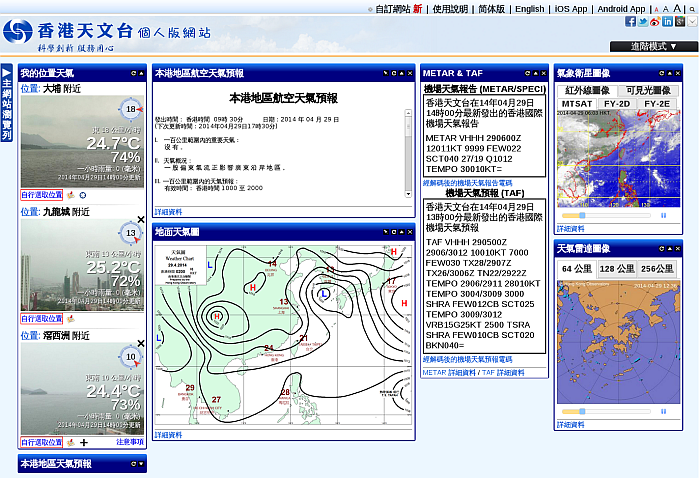Select the FY-2E satellite tab

coord(657,104)
